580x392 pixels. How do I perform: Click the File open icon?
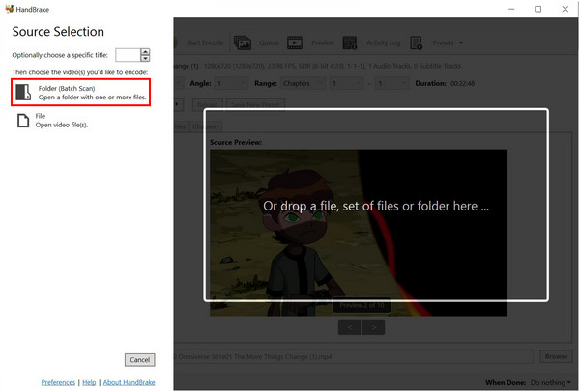(x=22, y=121)
